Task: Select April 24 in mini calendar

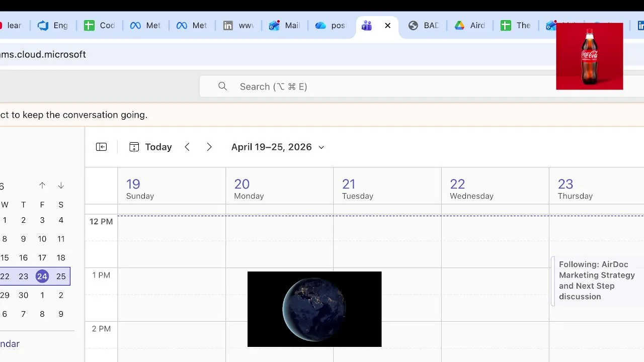Action: pos(42,276)
